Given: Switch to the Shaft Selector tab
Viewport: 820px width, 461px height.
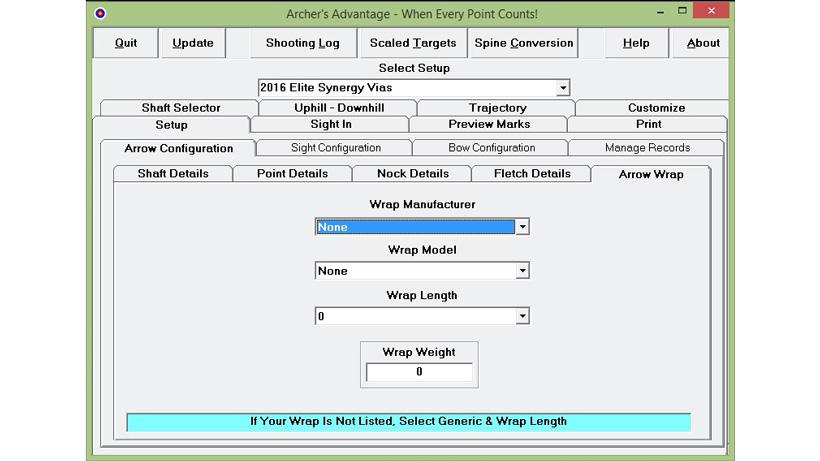Looking at the screenshot, I should pos(180,108).
